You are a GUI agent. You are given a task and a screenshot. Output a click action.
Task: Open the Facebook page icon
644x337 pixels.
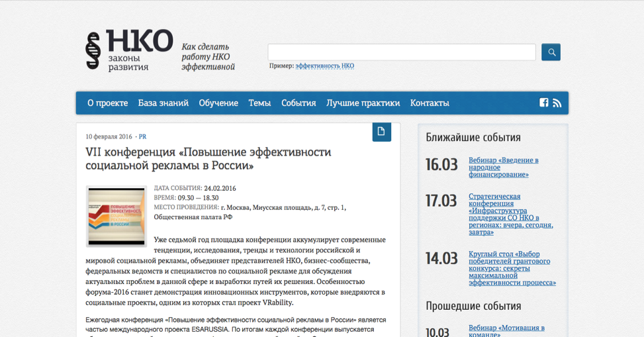[x=544, y=103]
